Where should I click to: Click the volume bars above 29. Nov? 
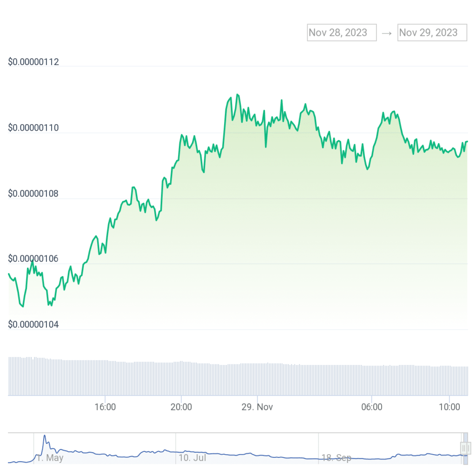click(x=257, y=379)
